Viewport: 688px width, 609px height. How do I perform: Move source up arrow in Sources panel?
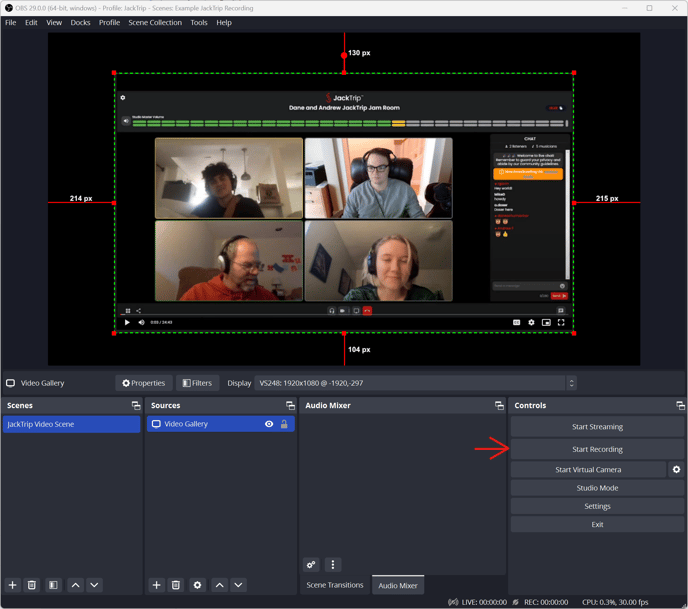220,585
